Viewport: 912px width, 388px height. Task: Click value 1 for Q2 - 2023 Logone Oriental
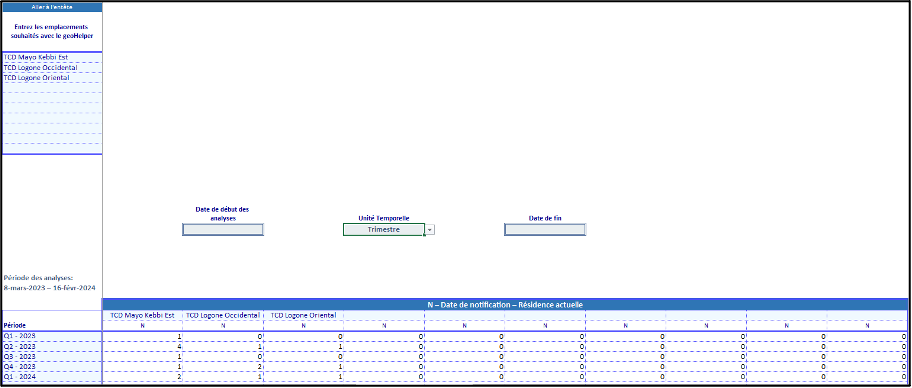point(303,346)
